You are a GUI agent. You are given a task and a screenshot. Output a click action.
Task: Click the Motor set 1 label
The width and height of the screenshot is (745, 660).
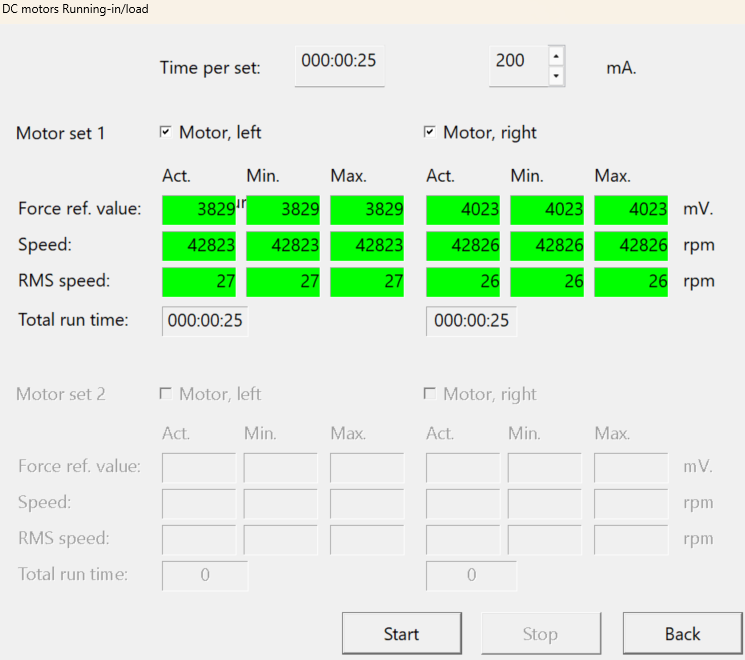click(60, 133)
